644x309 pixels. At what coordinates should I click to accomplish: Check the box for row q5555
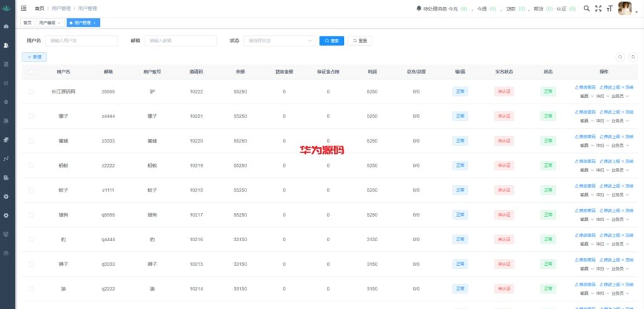[x=31, y=215]
